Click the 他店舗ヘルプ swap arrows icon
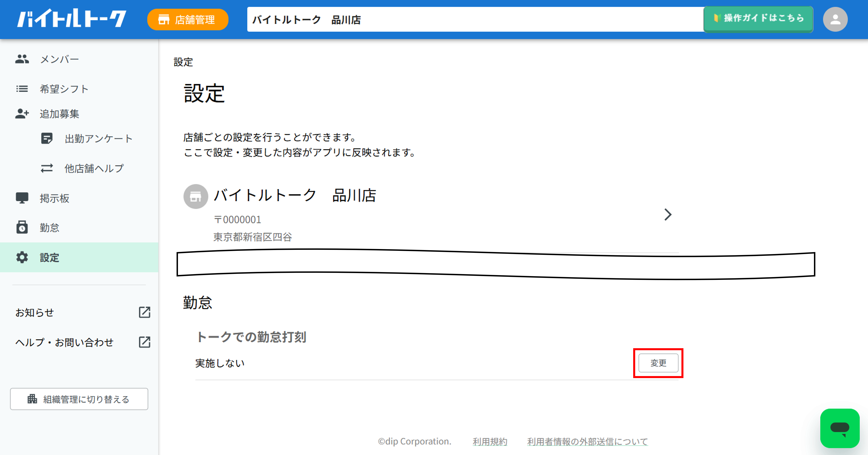Image resolution: width=868 pixels, height=455 pixels. click(46, 168)
